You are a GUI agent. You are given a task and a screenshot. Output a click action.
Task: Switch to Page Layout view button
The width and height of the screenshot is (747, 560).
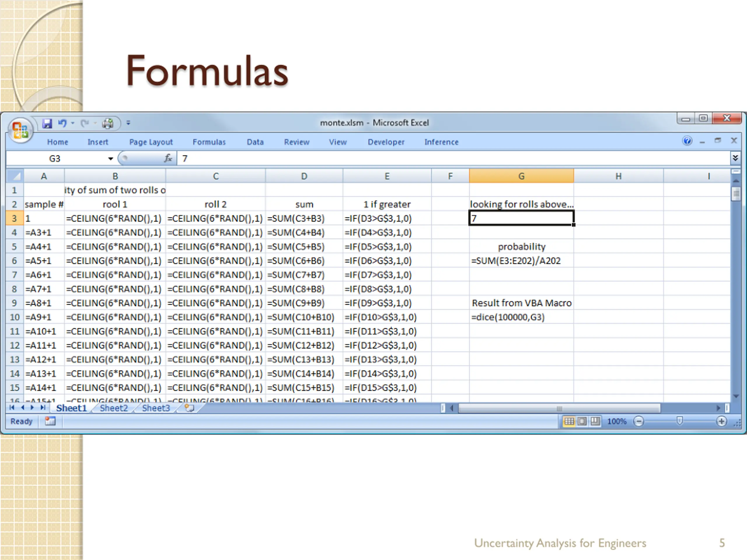(582, 421)
